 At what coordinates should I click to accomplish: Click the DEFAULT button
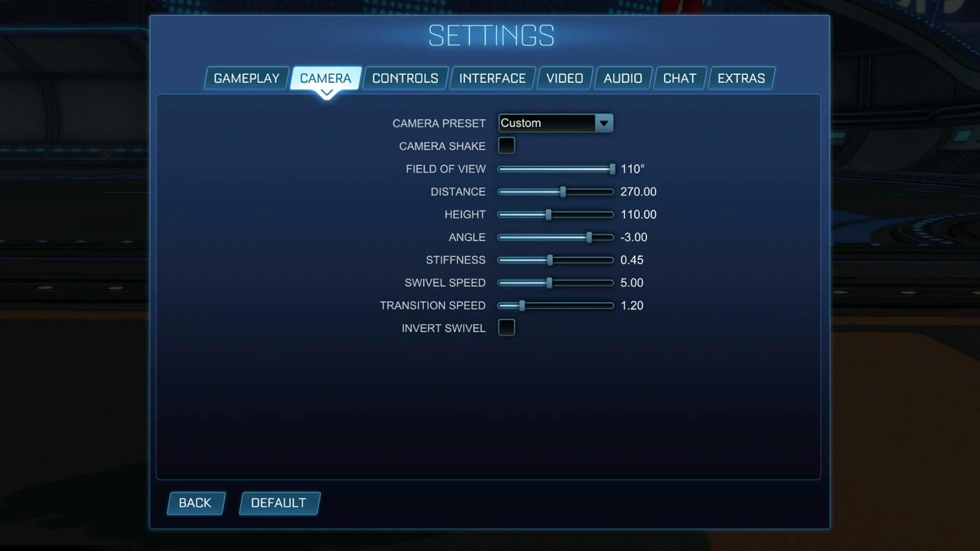pos(278,503)
